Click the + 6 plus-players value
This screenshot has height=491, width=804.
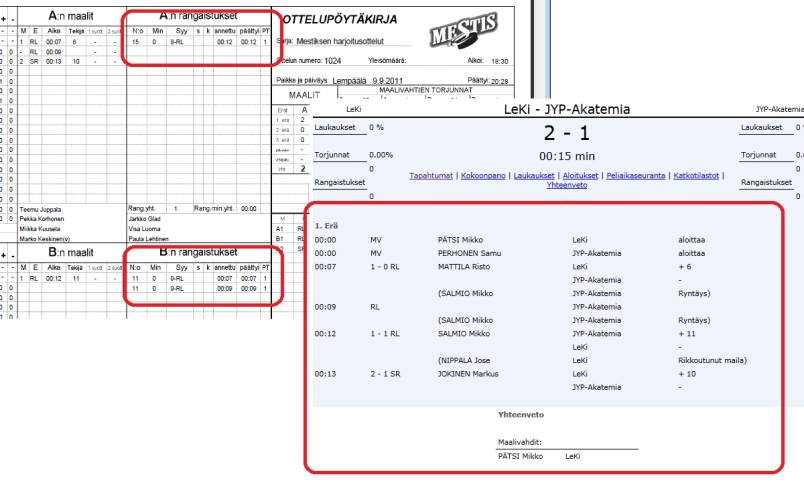pos(685,267)
